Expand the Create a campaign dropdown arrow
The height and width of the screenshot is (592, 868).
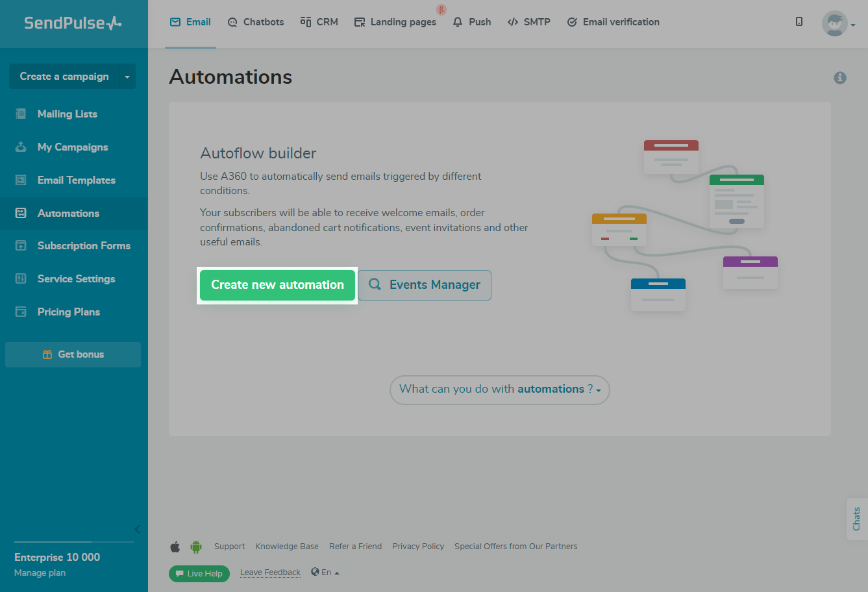(x=127, y=77)
